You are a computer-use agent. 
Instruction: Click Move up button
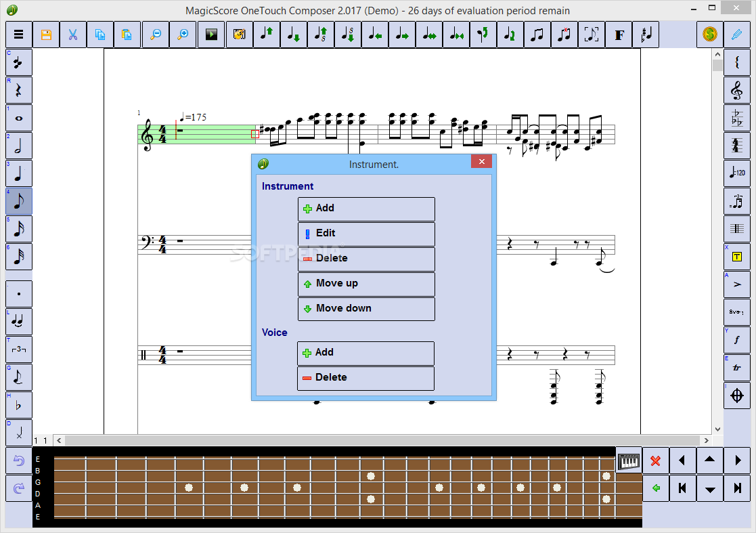coord(366,284)
